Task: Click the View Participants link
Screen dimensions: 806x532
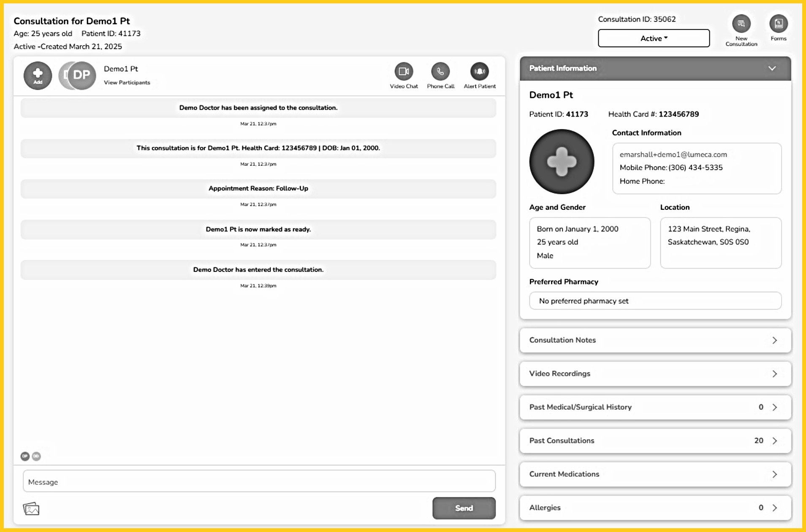Action: (x=127, y=83)
